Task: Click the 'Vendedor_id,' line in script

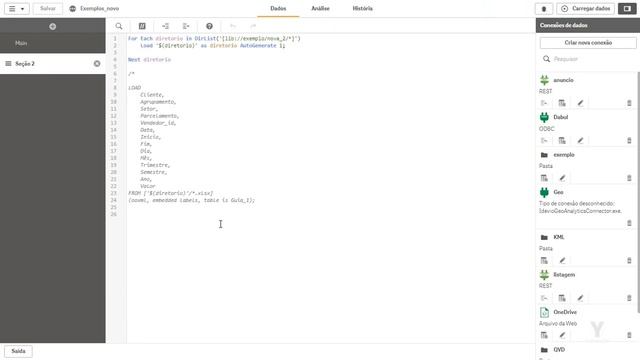Action: coord(158,123)
